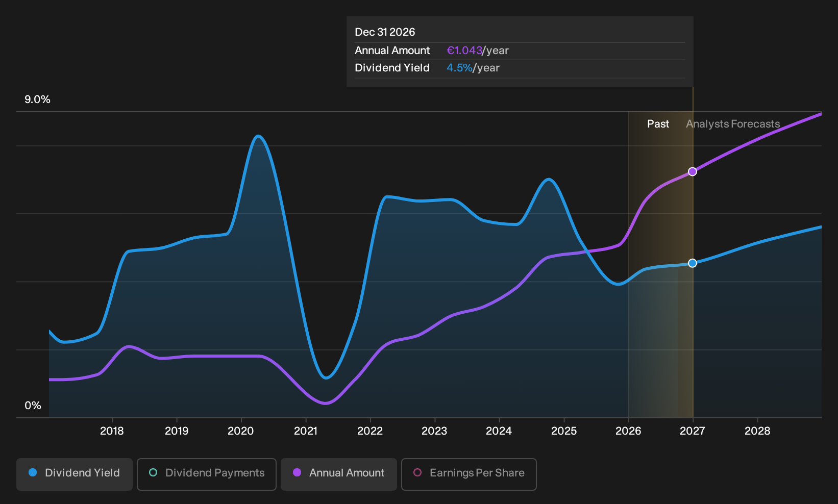Click the 0% y-axis label
Viewport: 838px width, 504px height.
[x=33, y=406]
